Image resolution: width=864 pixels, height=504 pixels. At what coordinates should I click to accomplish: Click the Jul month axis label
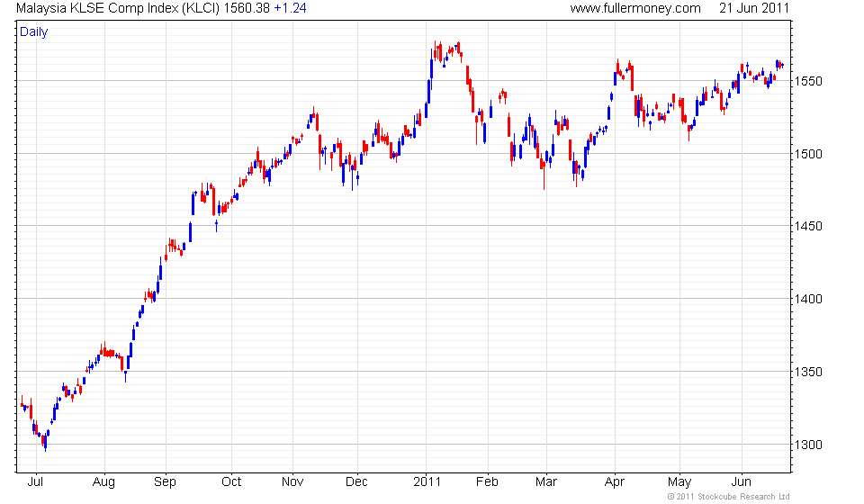point(35,482)
